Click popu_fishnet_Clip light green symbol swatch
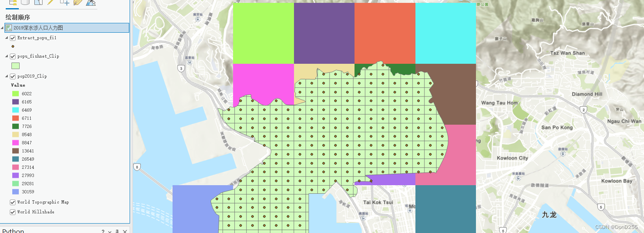Viewport: 644px width, 233px height. pos(16,66)
